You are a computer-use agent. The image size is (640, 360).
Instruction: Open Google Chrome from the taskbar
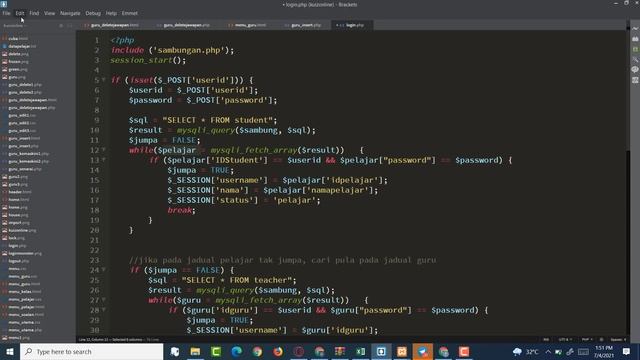coord(257,351)
